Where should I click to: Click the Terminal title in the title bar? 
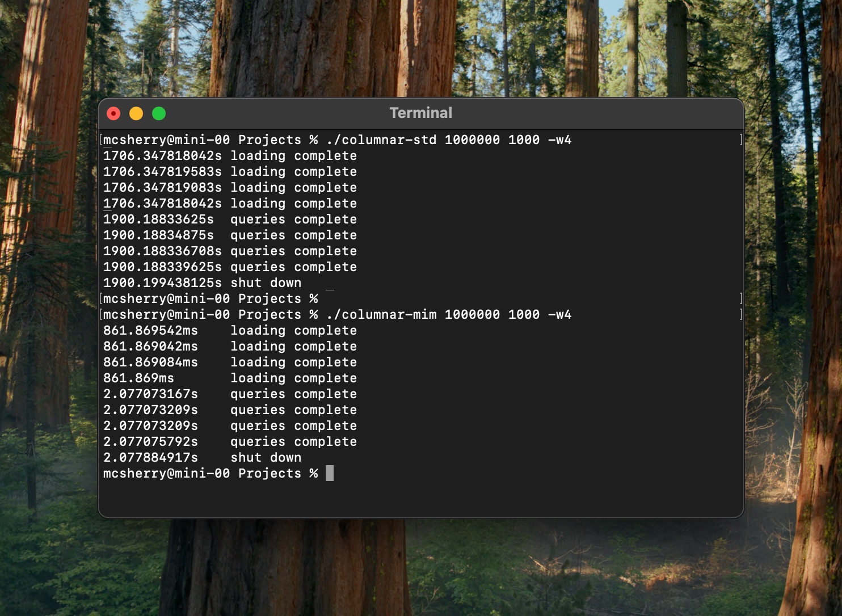point(420,113)
